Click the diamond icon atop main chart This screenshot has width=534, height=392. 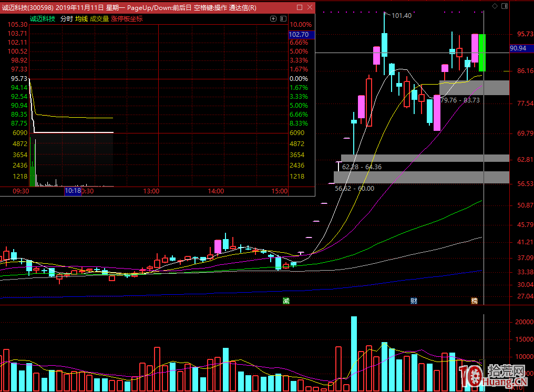[494, 5]
